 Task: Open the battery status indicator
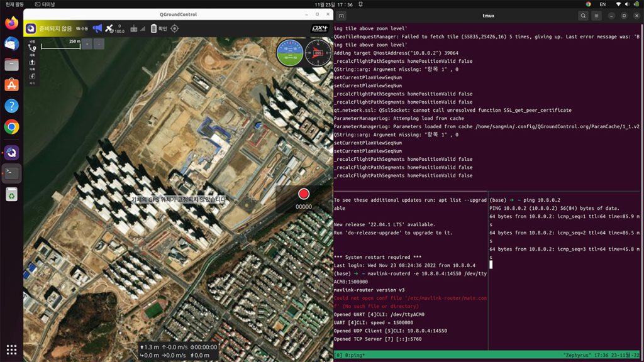pyautogui.click(x=158, y=28)
